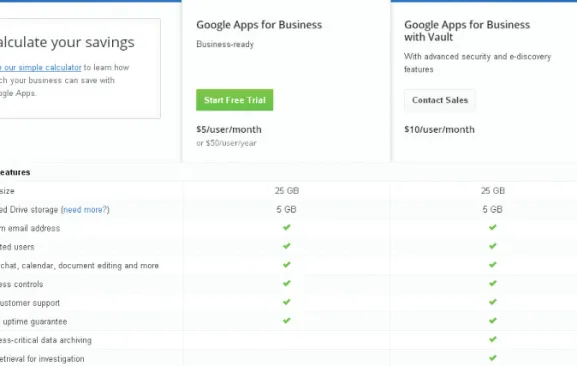
Task: Click Vault column checkmark for users row
Action: [x=493, y=246]
